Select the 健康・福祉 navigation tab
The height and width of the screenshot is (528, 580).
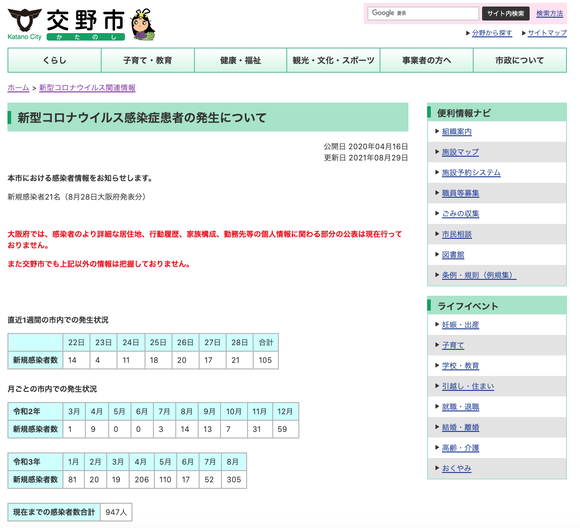240,60
